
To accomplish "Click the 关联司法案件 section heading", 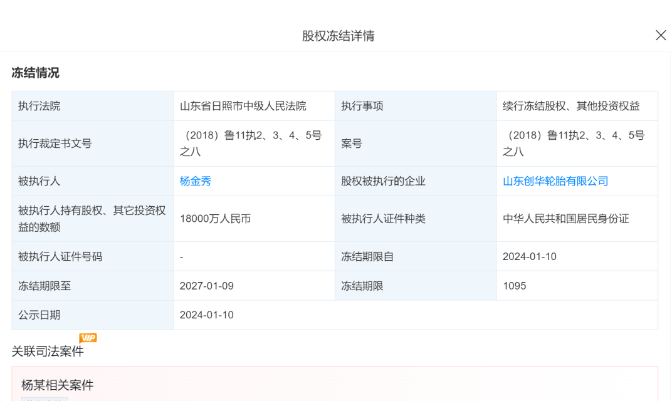I will click(x=47, y=351).
